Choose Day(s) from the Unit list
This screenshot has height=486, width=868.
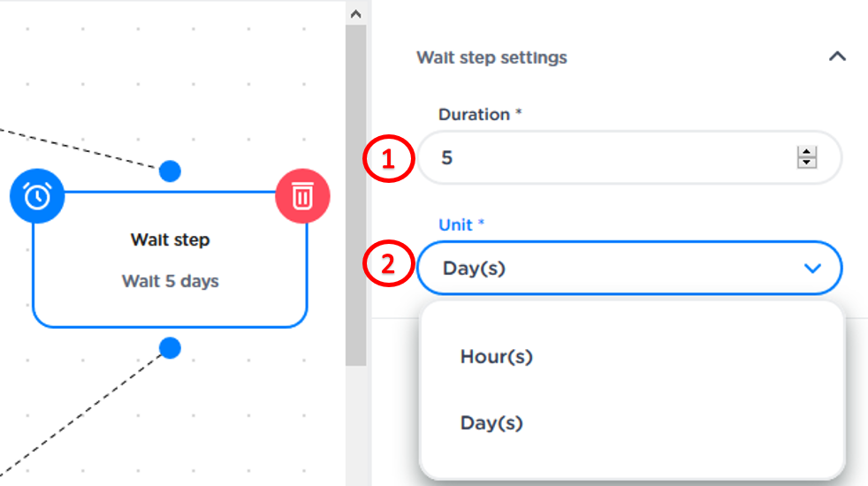[491, 423]
